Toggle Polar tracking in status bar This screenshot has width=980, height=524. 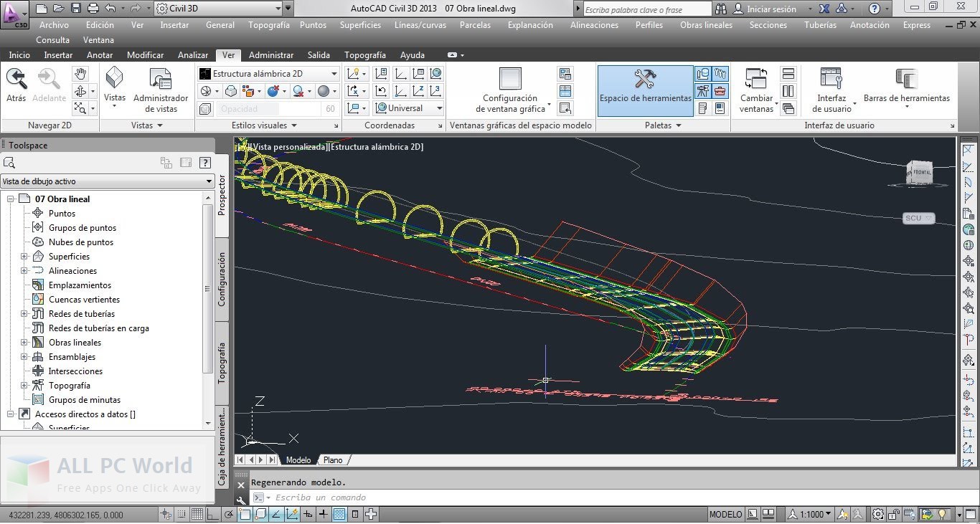coord(229,514)
